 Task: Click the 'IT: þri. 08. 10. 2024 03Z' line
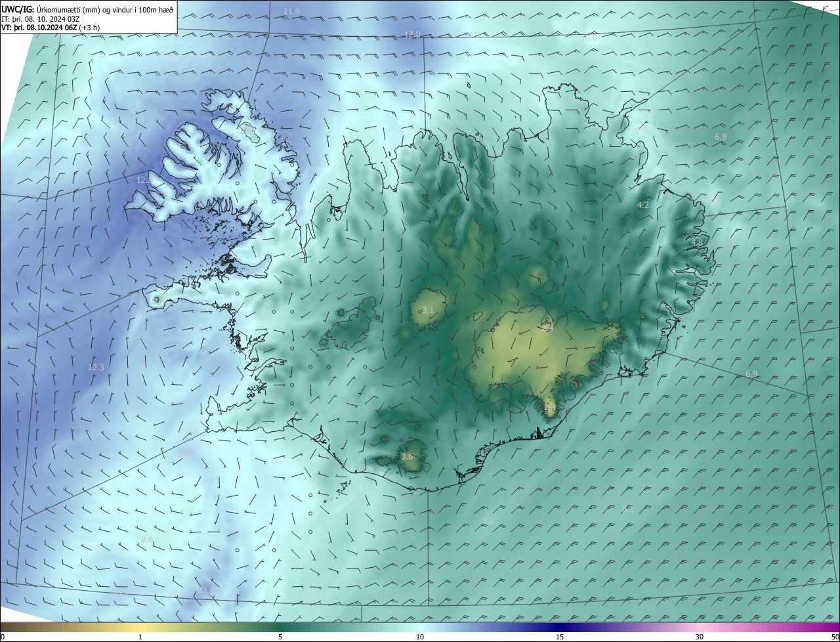(x=40, y=20)
